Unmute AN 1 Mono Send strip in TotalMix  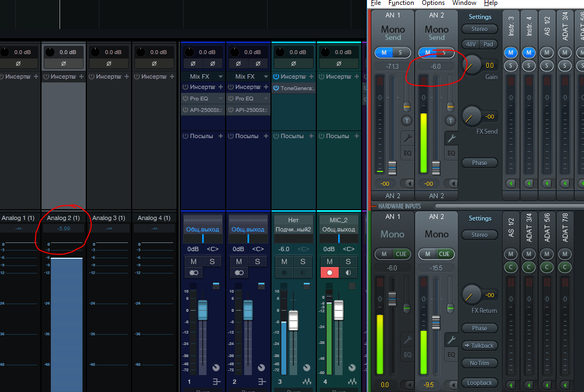point(384,52)
